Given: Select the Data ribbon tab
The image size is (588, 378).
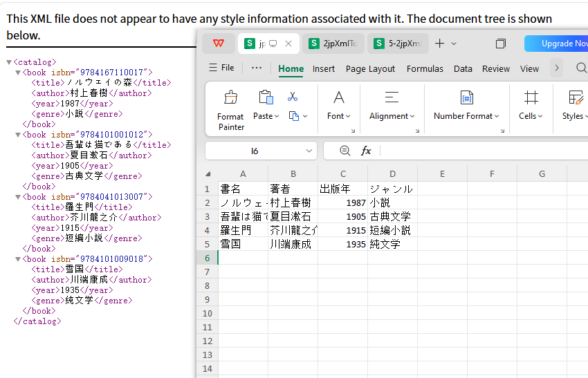Looking at the screenshot, I should point(463,69).
